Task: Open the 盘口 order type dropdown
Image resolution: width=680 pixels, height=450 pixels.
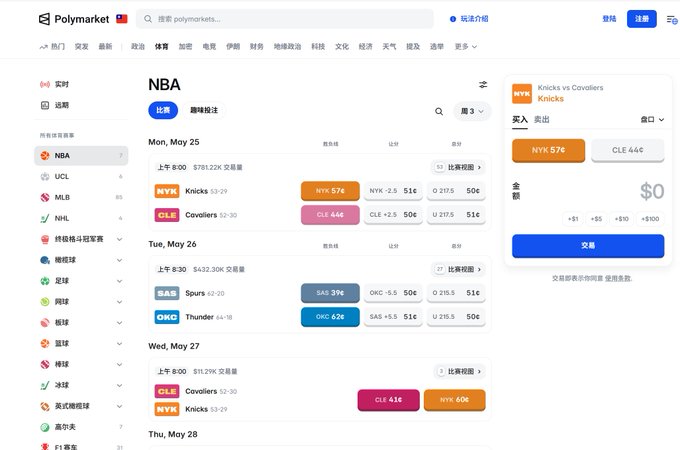Action: [x=652, y=120]
